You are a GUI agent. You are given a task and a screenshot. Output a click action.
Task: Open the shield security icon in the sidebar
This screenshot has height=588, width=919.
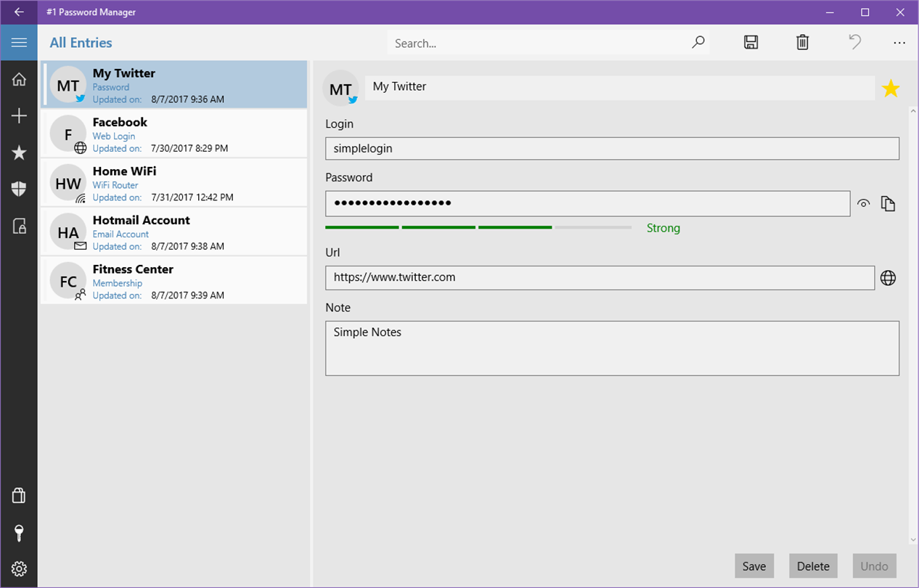(19, 189)
